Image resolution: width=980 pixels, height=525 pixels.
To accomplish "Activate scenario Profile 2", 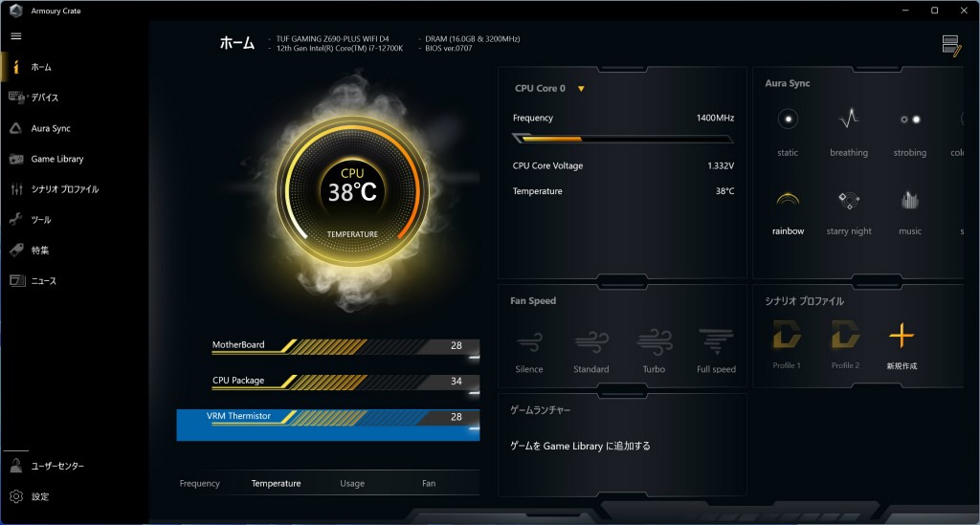I will pyautogui.click(x=845, y=335).
